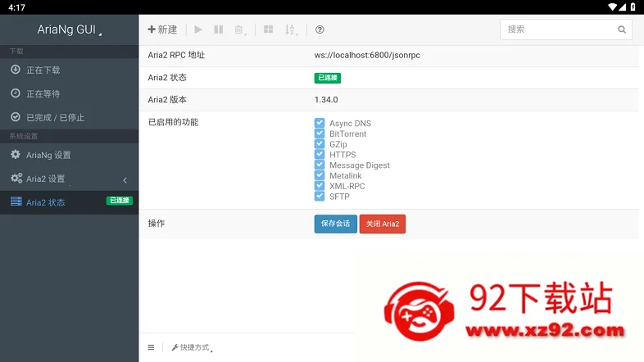Toggle Message Digest checkbox
The width and height of the screenshot is (644, 362).
320,165
